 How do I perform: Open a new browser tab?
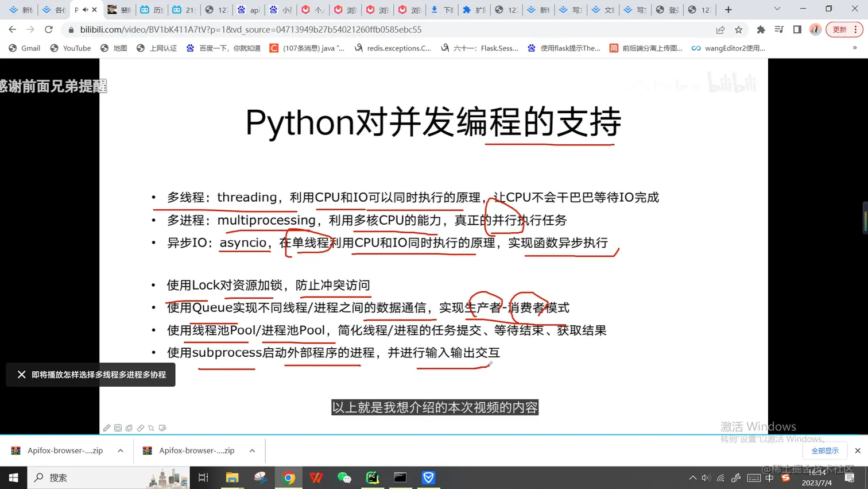(728, 10)
